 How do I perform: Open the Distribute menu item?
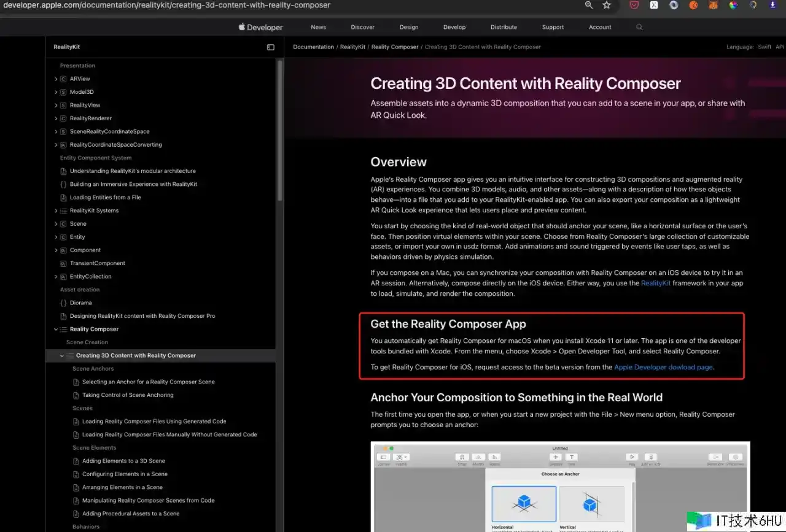(504, 27)
